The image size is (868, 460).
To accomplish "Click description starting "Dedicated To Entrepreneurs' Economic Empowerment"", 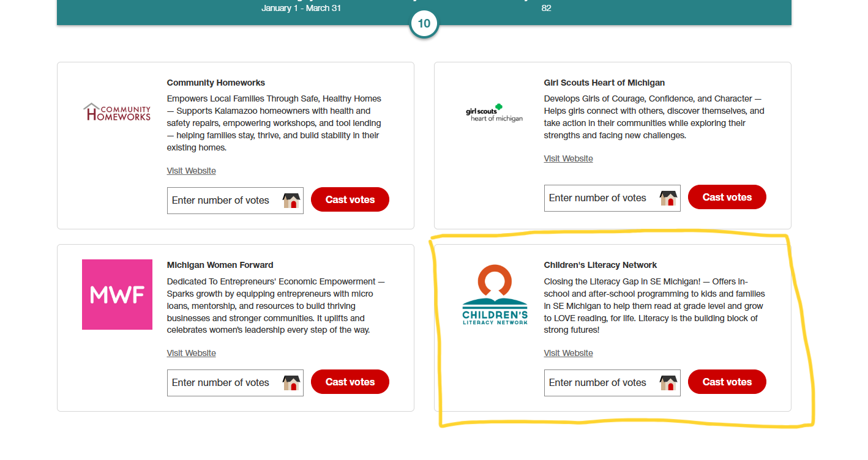I will (276, 306).
